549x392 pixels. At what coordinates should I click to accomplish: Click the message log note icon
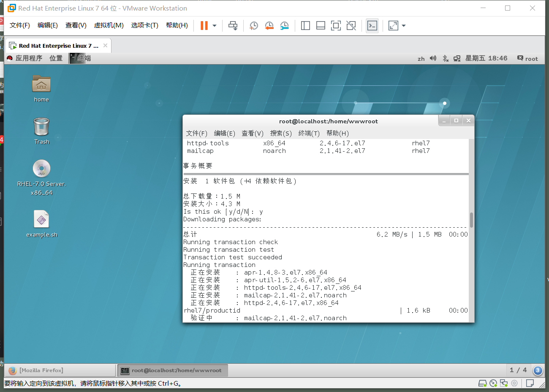530,383
